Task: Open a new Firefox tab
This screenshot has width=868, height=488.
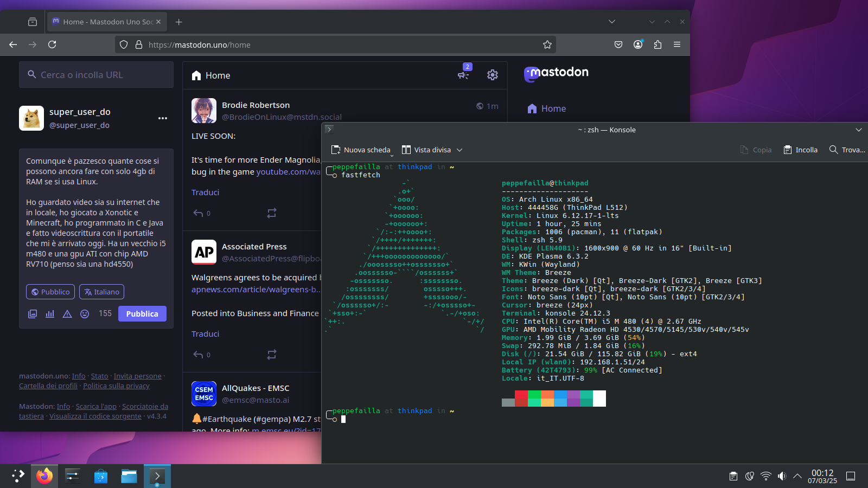Action: coord(179,22)
